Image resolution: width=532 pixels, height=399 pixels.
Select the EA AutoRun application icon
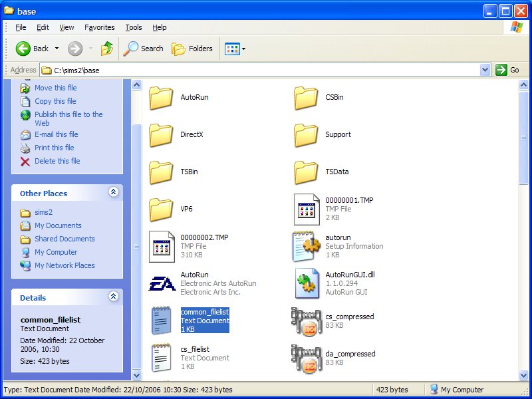point(162,284)
